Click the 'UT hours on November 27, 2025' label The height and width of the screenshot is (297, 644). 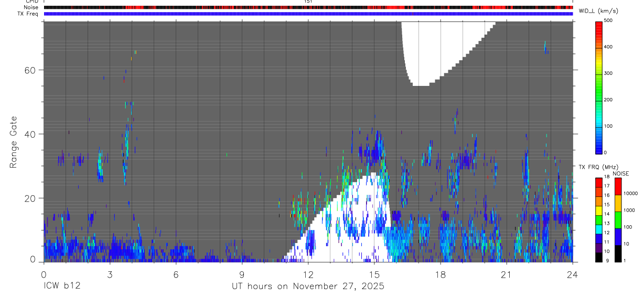click(308, 287)
